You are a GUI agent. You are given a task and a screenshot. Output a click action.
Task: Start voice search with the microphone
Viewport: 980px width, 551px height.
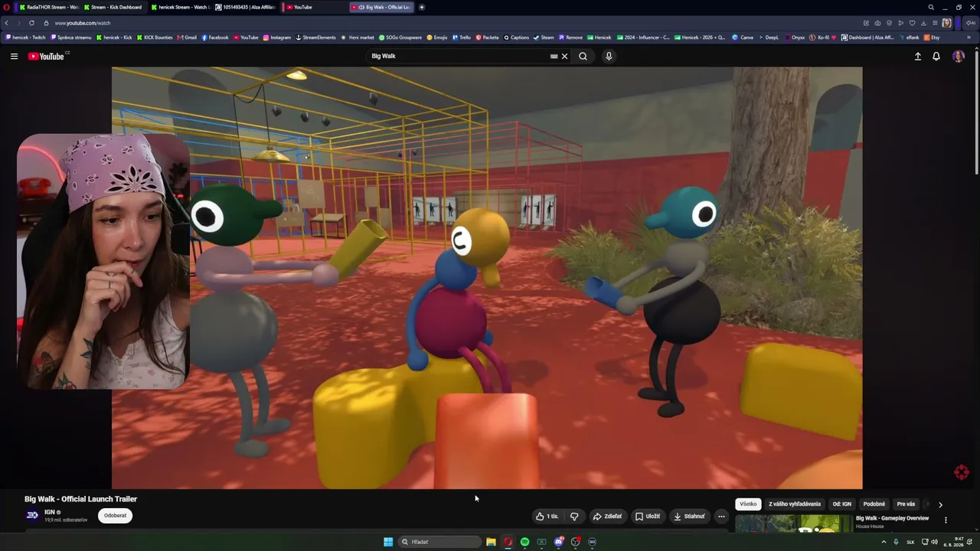pyautogui.click(x=609, y=56)
